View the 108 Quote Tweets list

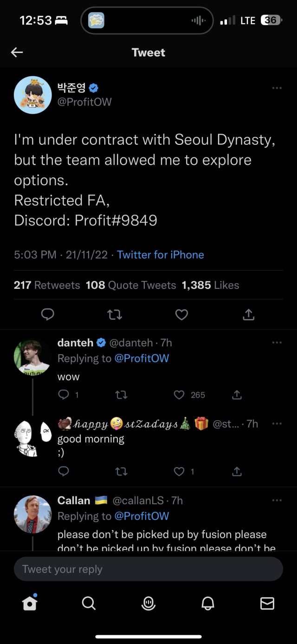point(131,285)
